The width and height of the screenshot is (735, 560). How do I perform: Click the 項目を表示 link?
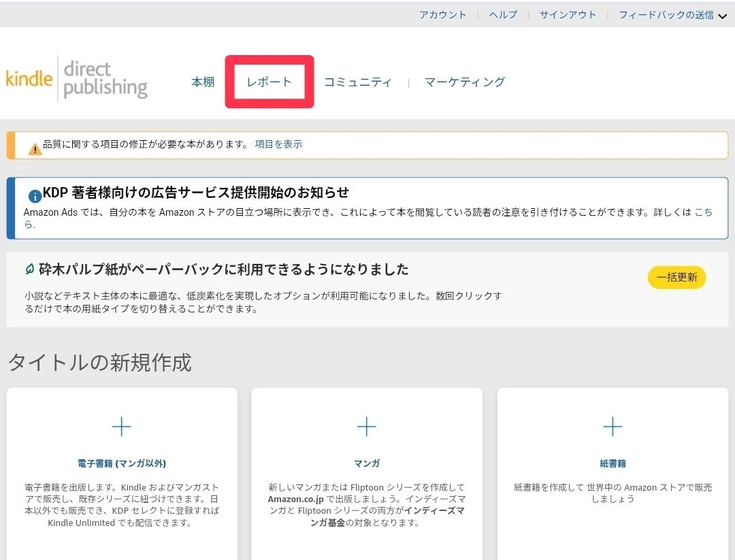pyautogui.click(x=278, y=144)
